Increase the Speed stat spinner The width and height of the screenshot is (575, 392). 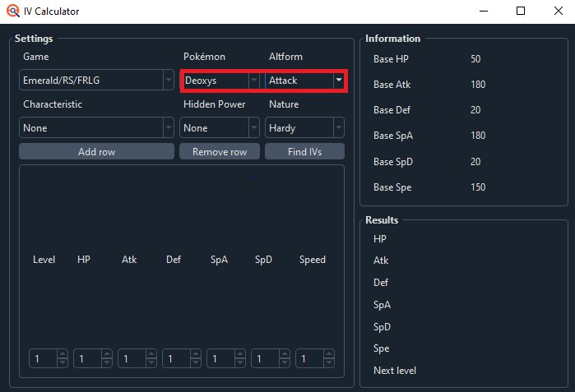click(x=329, y=354)
